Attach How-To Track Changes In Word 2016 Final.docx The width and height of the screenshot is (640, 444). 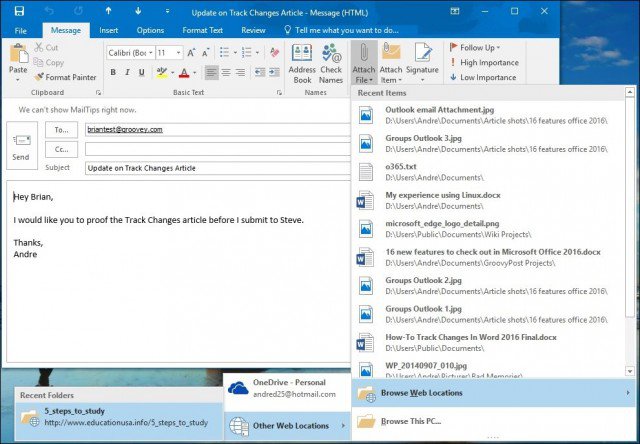(488, 343)
